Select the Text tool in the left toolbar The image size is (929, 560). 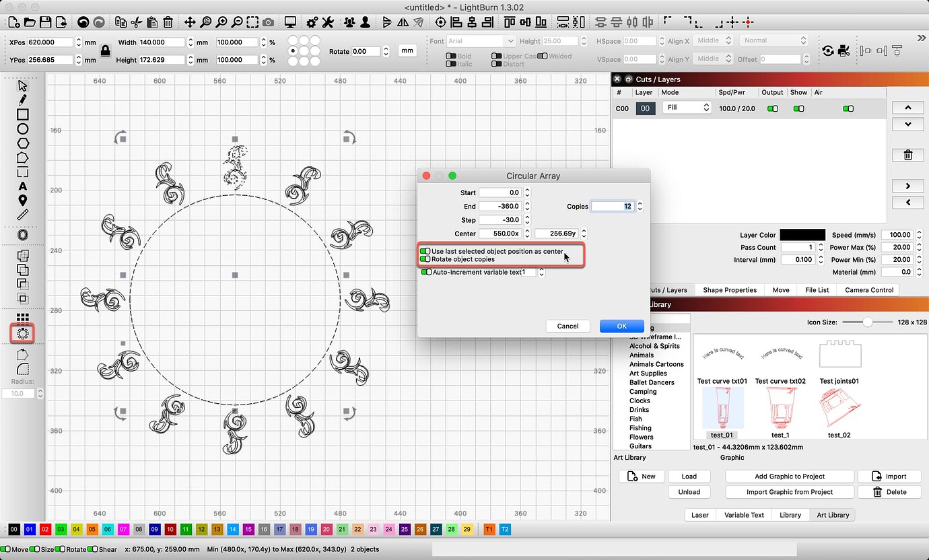(22, 186)
